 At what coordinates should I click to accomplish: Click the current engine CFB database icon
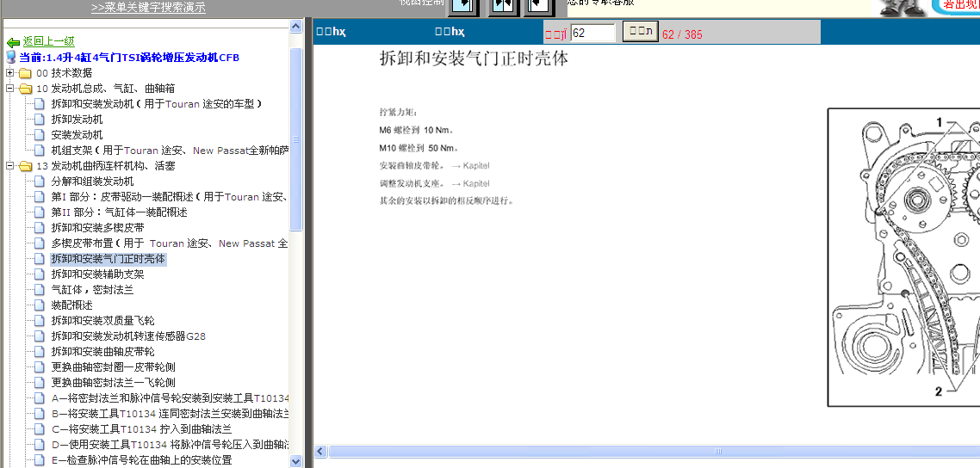click(10, 58)
